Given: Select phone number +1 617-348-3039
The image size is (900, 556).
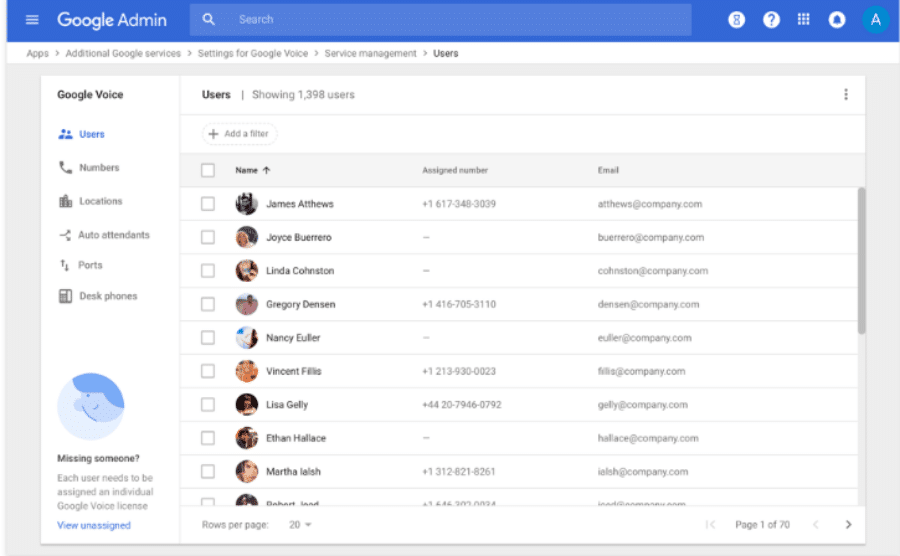Looking at the screenshot, I should (x=459, y=204).
